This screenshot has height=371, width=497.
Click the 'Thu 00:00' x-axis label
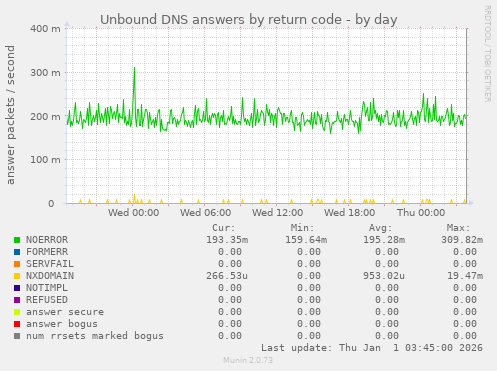(x=421, y=213)
